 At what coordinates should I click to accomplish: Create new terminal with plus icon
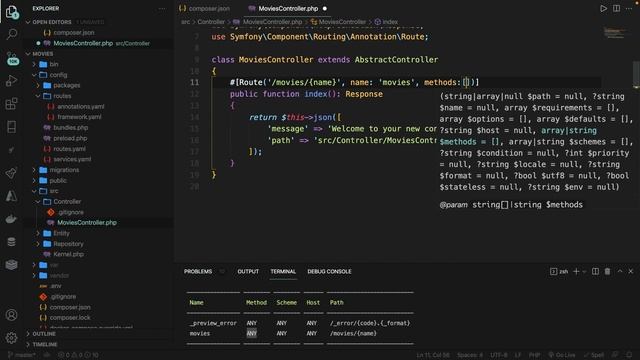click(576, 271)
